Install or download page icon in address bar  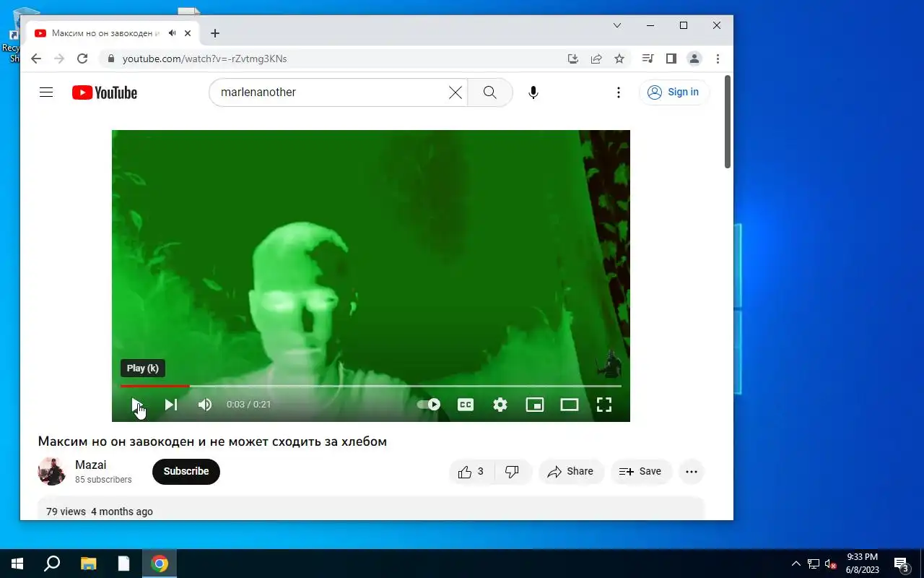(573, 59)
